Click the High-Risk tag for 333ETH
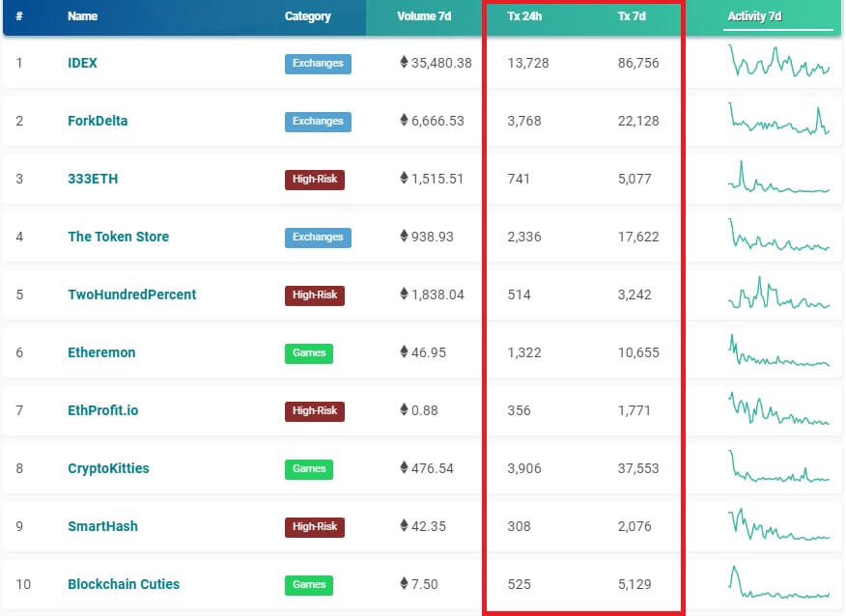The image size is (846, 616). (x=315, y=179)
